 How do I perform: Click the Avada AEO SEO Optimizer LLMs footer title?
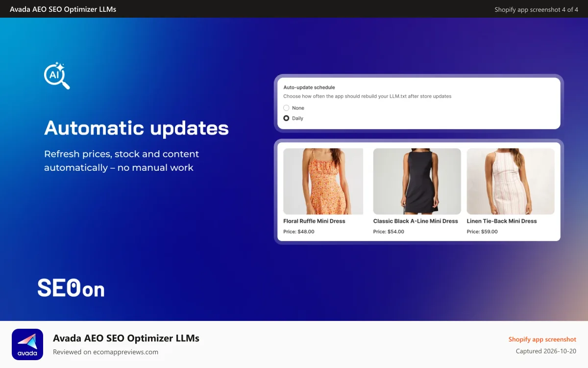[x=126, y=338]
